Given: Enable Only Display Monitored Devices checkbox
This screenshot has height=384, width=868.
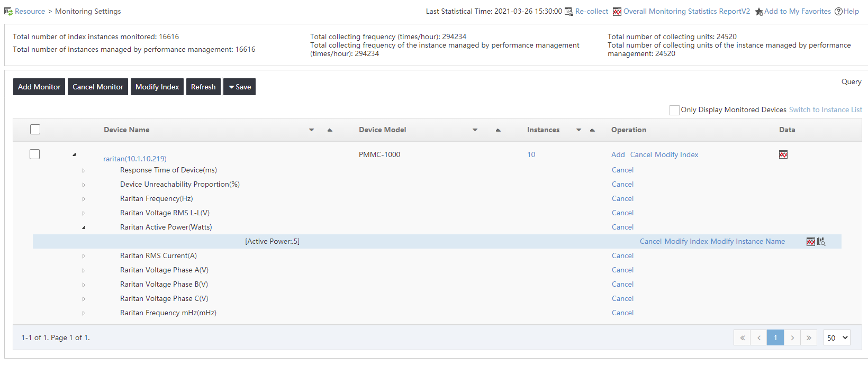Looking at the screenshot, I should pos(674,110).
